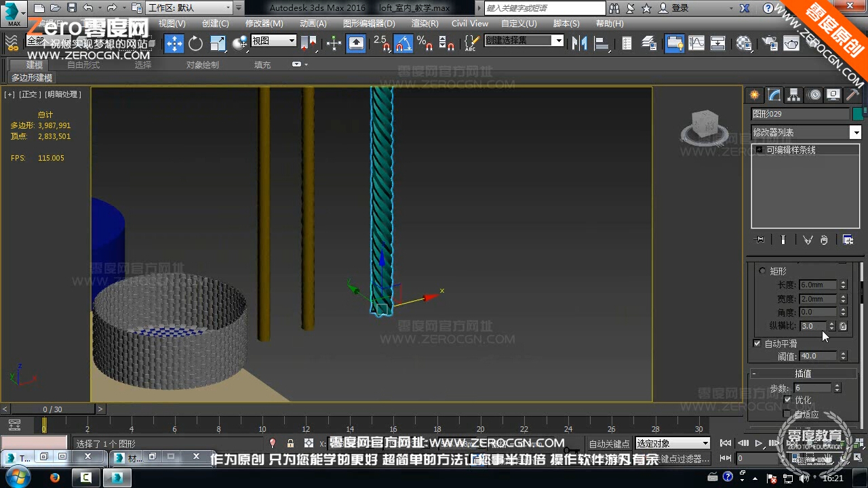Click Pin Stack icon below modifier list

pos(759,240)
